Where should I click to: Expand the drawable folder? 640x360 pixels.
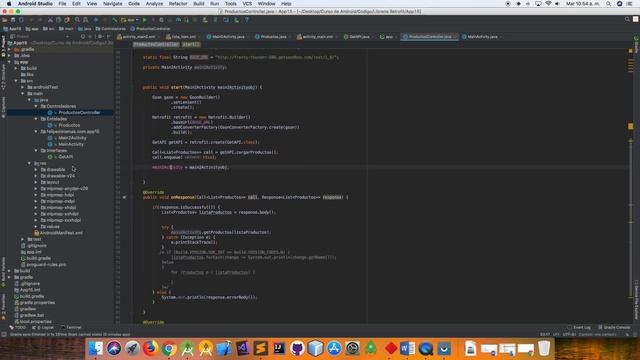pyautogui.click(x=36, y=169)
